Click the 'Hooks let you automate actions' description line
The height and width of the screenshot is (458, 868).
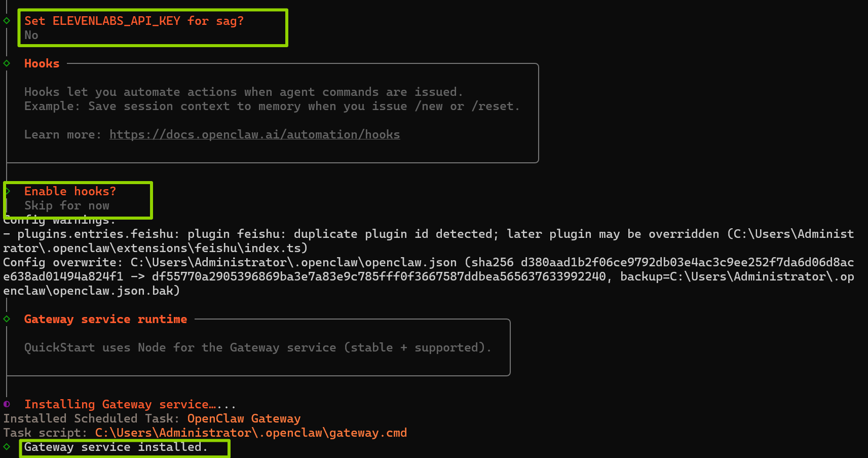pos(244,92)
